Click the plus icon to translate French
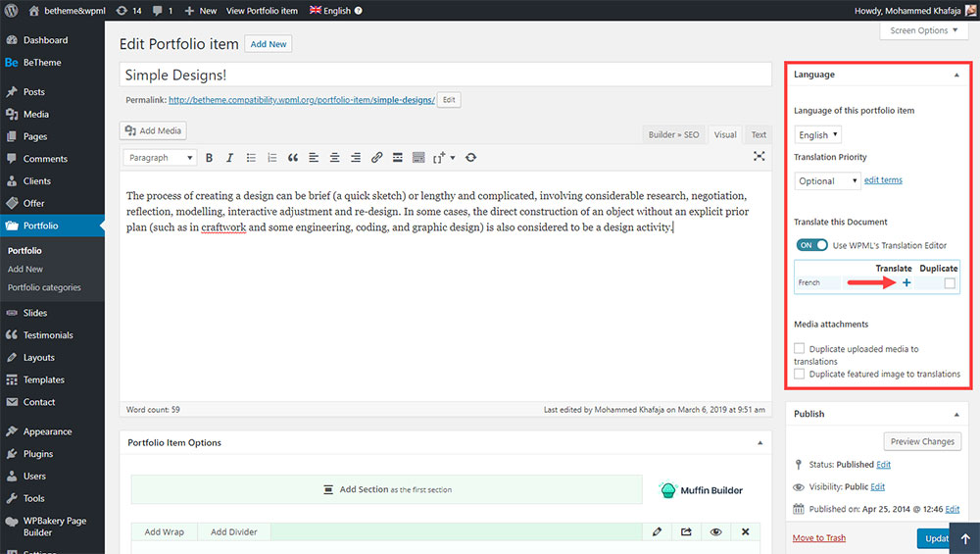980x554 pixels. tap(906, 283)
